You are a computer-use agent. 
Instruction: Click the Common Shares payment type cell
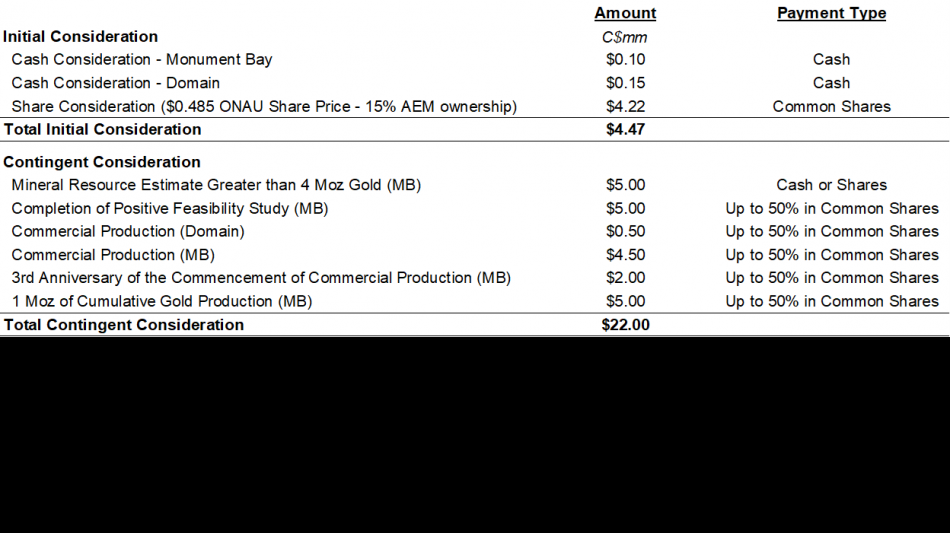click(x=831, y=106)
